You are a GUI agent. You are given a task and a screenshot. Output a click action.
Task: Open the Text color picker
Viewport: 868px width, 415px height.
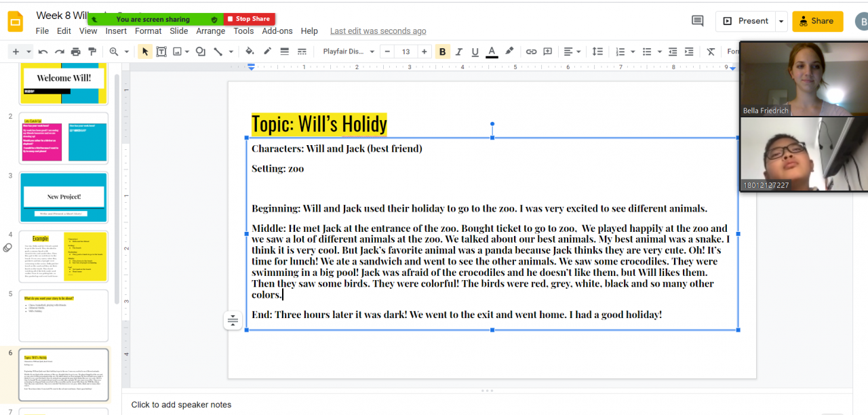(492, 52)
